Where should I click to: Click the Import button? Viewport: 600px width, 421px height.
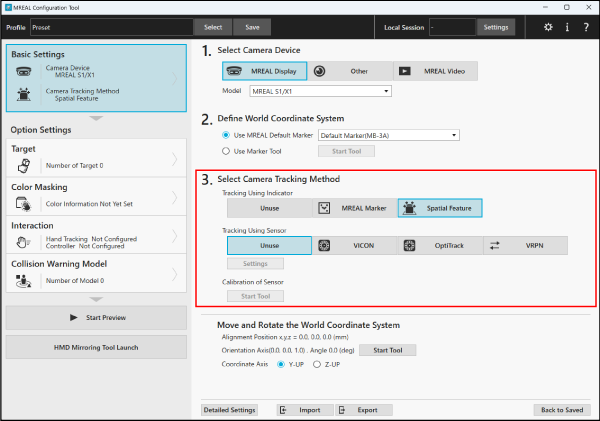pos(305,410)
